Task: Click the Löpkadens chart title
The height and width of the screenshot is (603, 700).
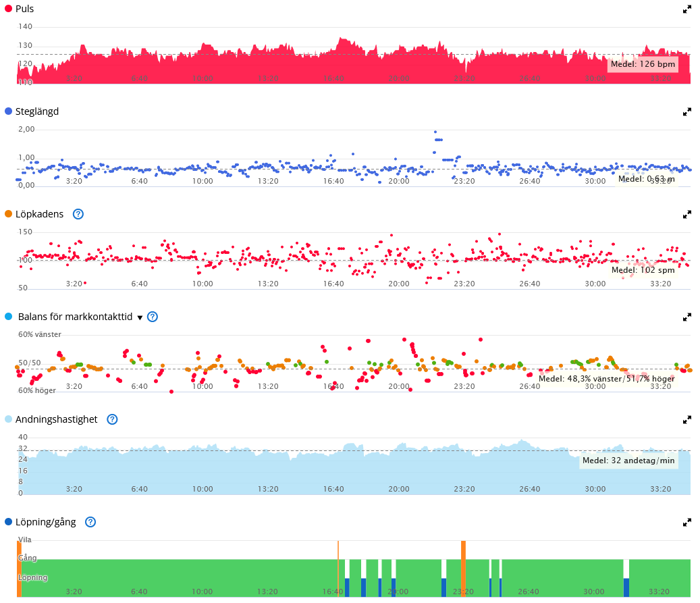Action: [40, 215]
